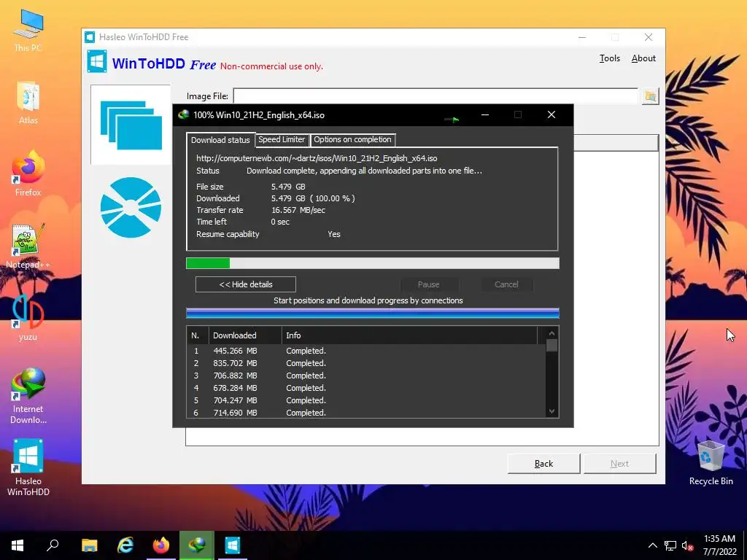Open the Recycle Bin
Viewport: 747px width, 560px height.
tap(711, 463)
